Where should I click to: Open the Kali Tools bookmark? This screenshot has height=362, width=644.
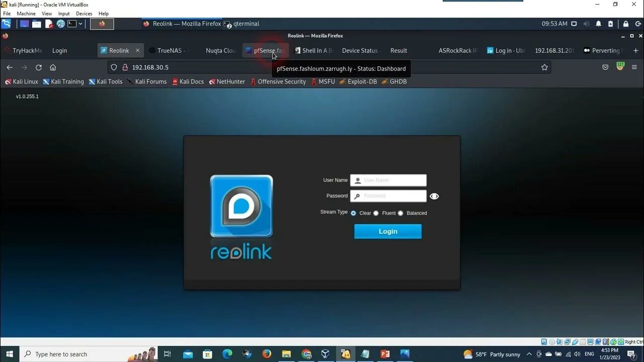[106, 81]
